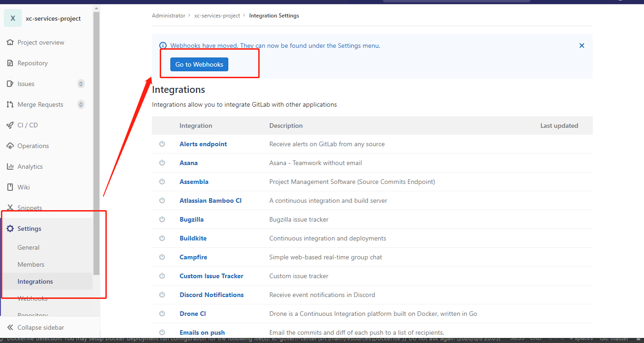Viewport: 644px width, 343px height.
Task: Select Integrations under Settings
Action: pyautogui.click(x=35, y=281)
